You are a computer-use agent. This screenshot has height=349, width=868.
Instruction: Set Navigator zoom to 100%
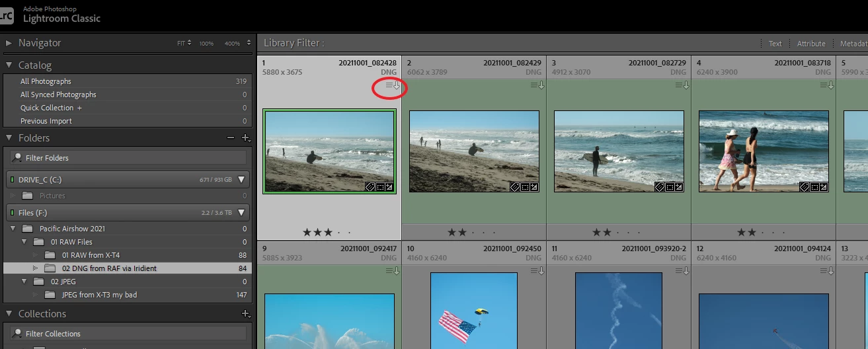pyautogui.click(x=206, y=44)
